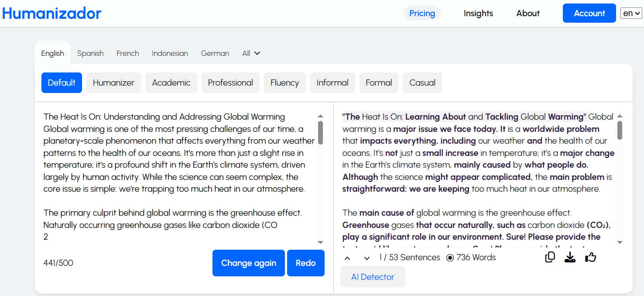Click the thumbs-up feedback icon
Viewport: 644px width, 296px height.
[591, 258]
